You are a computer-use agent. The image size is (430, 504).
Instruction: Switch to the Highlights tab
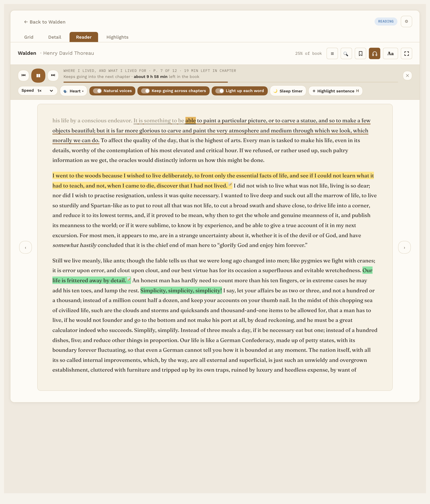pos(117,37)
